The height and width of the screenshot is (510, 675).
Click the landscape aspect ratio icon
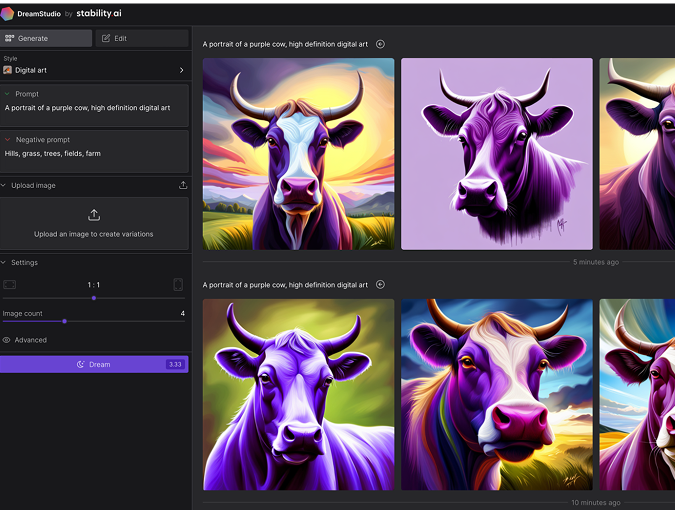click(x=10, y=285)
